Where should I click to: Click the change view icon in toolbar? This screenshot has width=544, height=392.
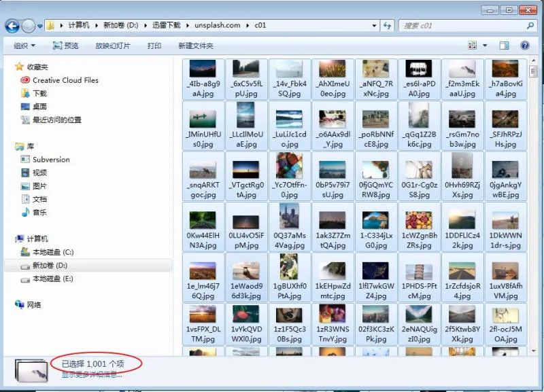[473, 46]
